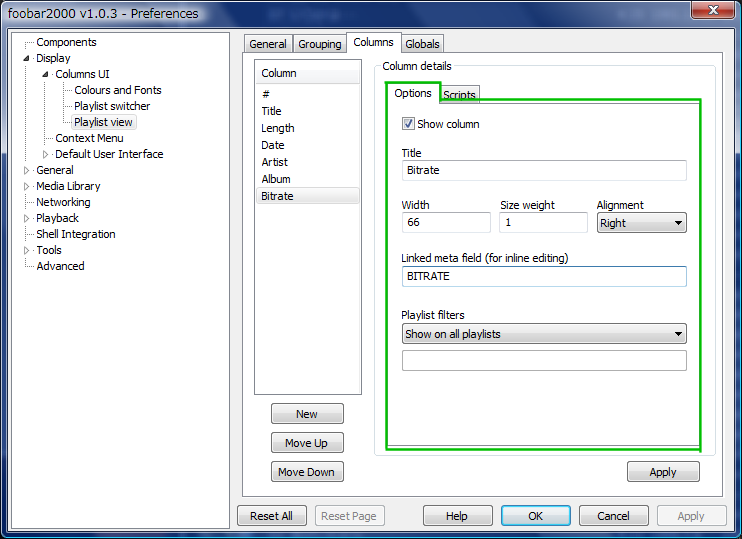Open Advanced preferences page
The height and width of the screenshot is (539, 742).
61,266
